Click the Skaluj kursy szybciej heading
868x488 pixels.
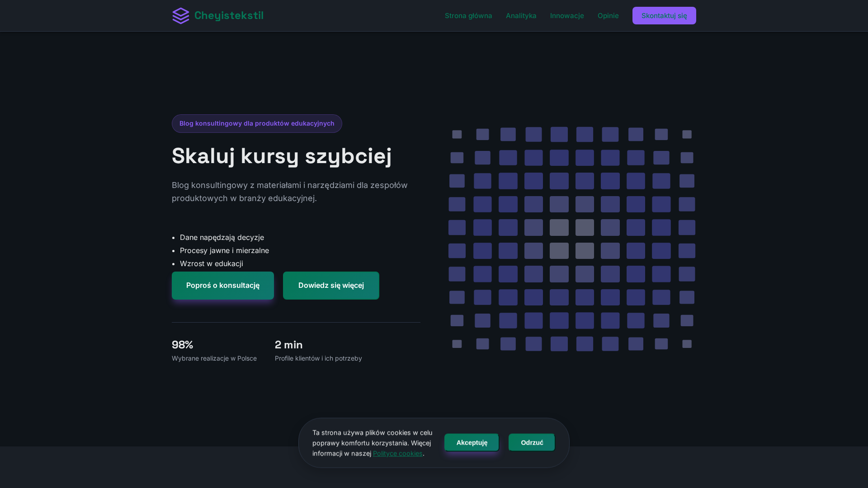(282, 156)
